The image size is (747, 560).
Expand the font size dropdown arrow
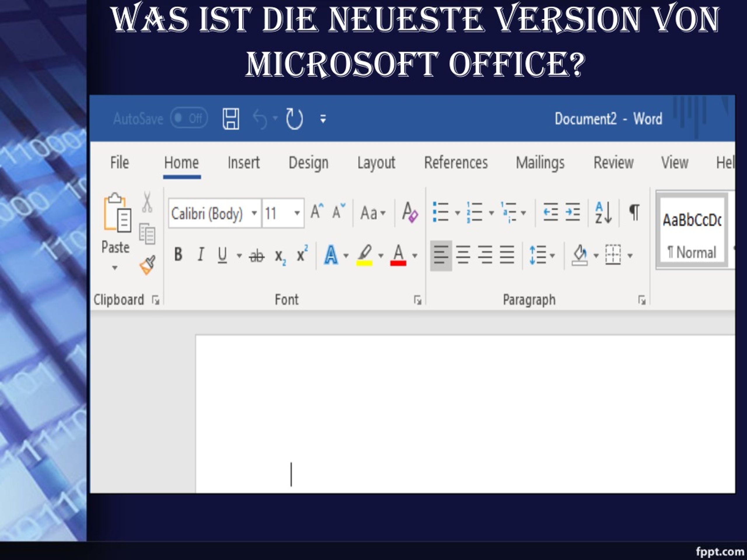tap(297, 213)
